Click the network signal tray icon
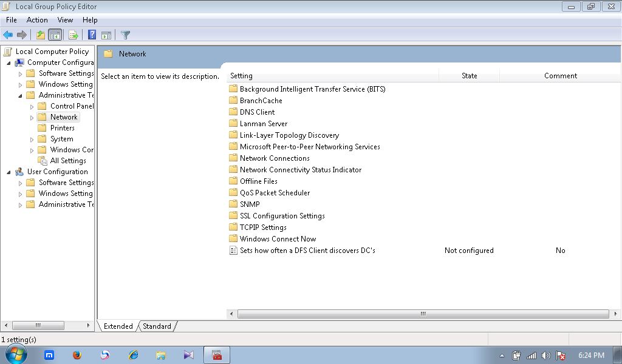 (531, 356)
